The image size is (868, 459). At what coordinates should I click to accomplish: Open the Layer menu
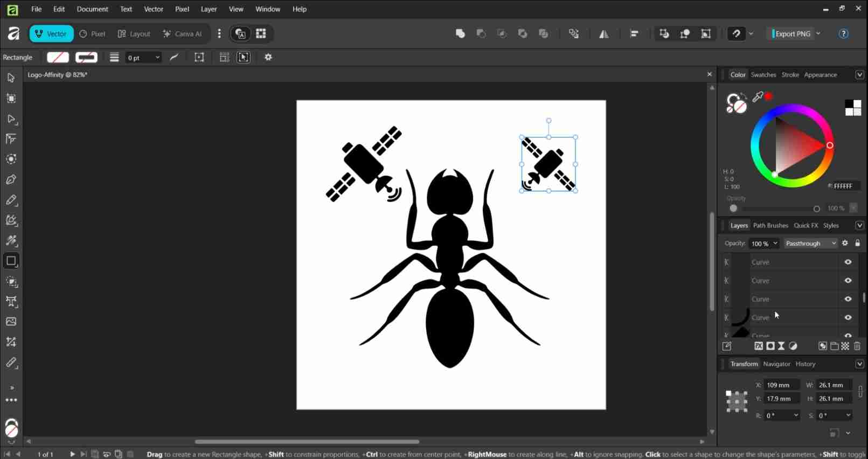coord(209,9)
